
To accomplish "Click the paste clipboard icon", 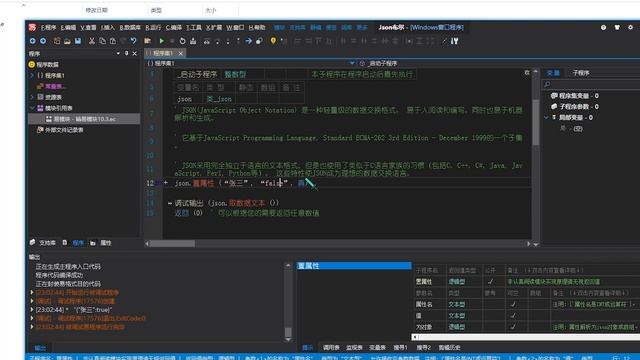I will pos(113,41).
